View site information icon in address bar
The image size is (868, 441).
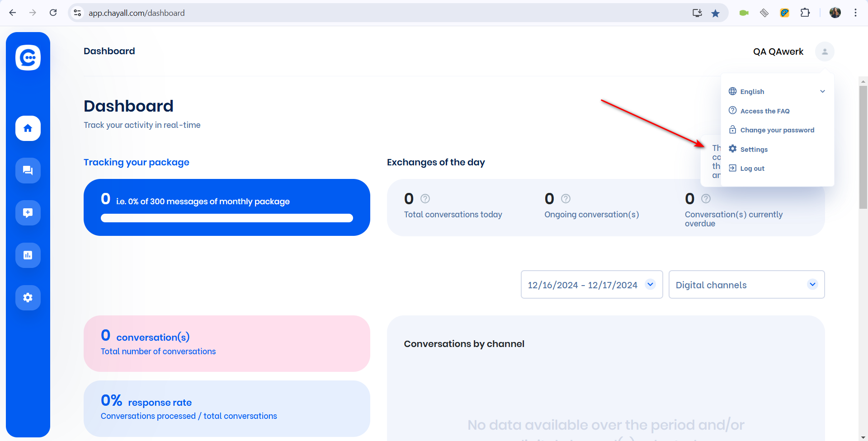[x=78, y=13]
